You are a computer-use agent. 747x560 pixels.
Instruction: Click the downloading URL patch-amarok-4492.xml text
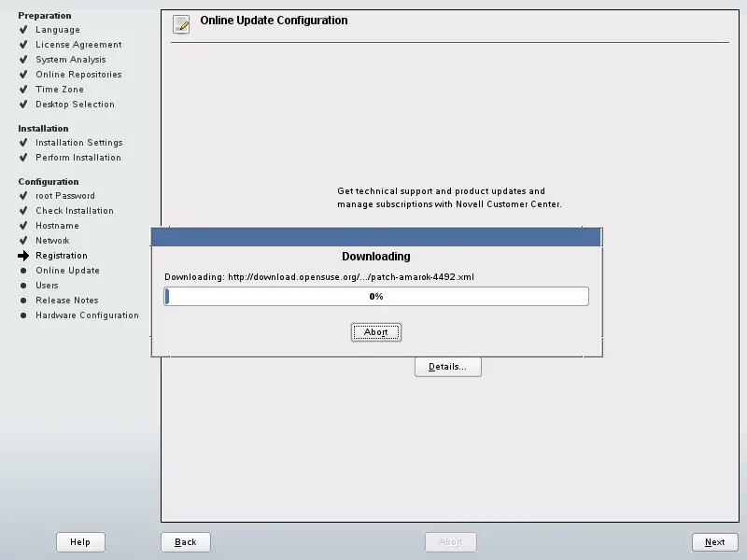click(x=351, y=277)
